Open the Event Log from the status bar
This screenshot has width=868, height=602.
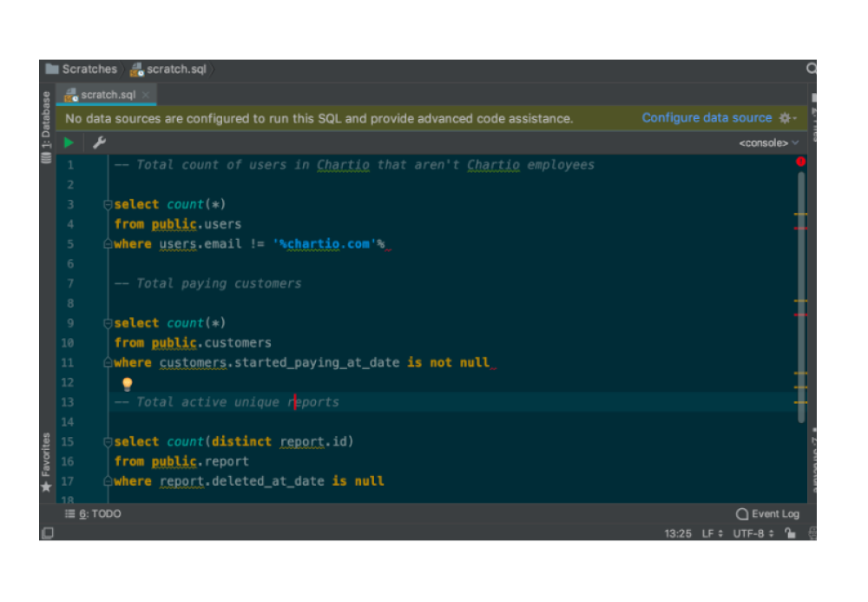pyautogui.click(x=767, y=513)
